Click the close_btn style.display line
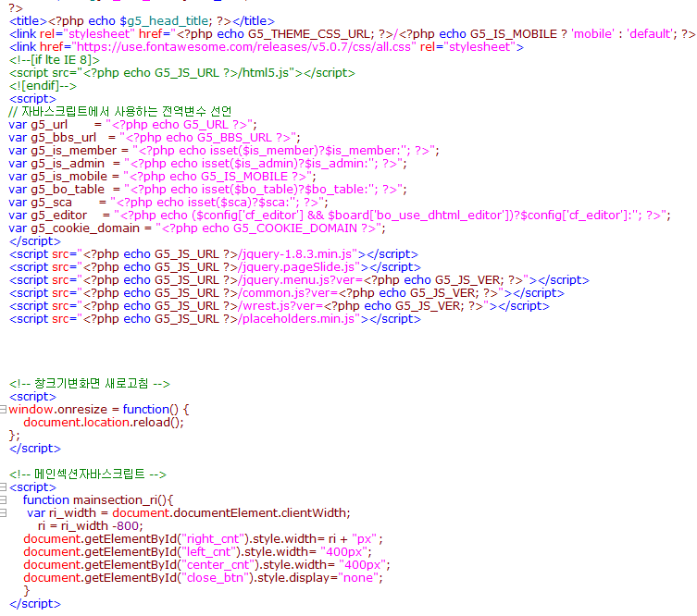Viewport: 697px width, 616px height. coord(203,578)
